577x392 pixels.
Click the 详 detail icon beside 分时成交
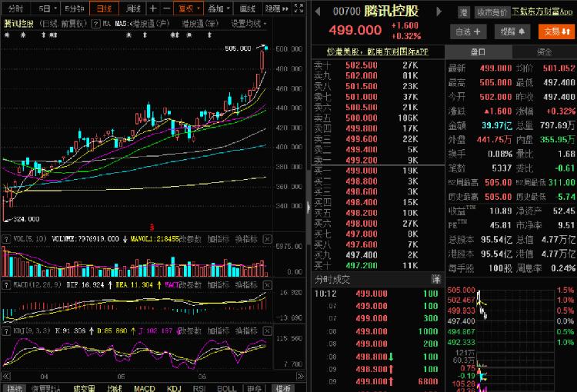(x=435, y=280)
